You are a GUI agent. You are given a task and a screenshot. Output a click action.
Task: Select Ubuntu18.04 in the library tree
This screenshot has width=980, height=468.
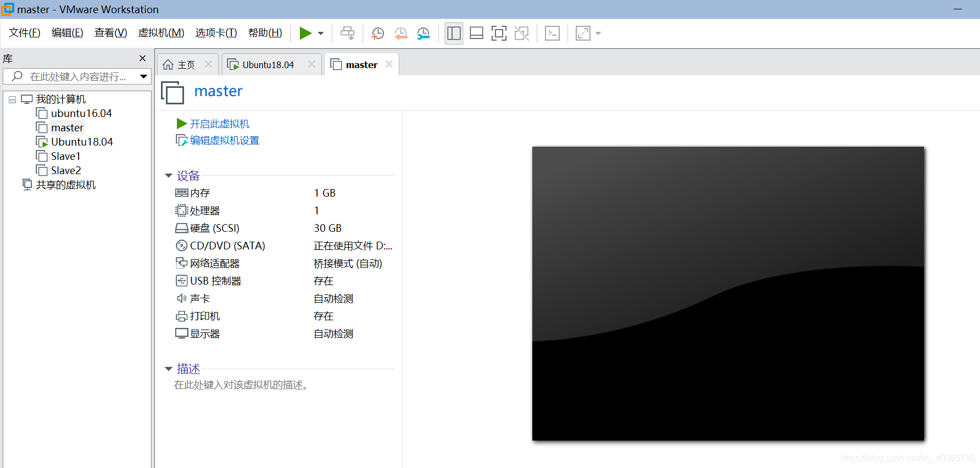tap(82, 142)
